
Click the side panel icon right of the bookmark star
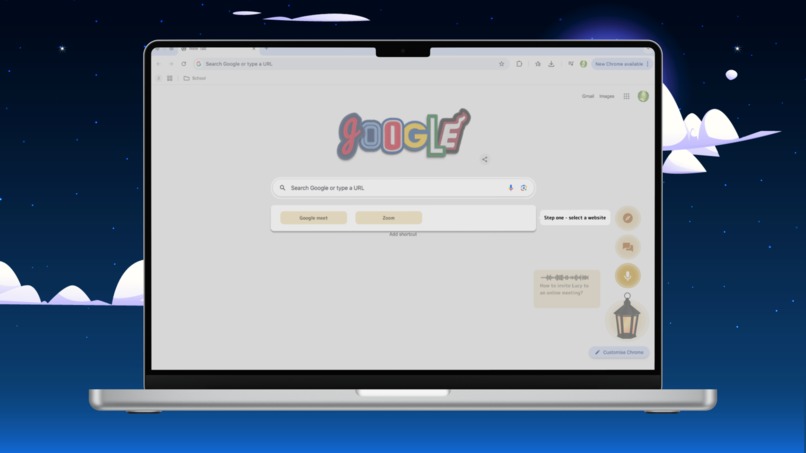pyautogui.click(x=519, y=64)
